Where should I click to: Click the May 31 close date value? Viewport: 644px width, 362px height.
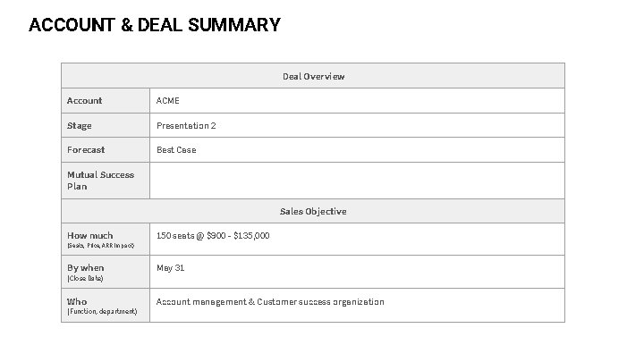pos(171,268)
